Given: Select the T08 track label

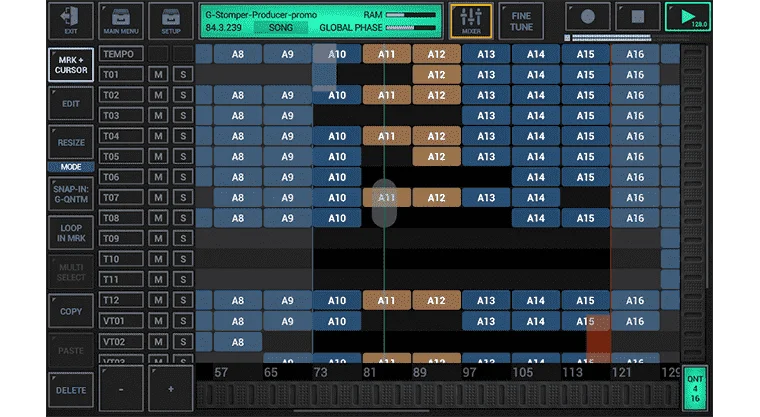Looking at the screenshot, I should (121, 218).
